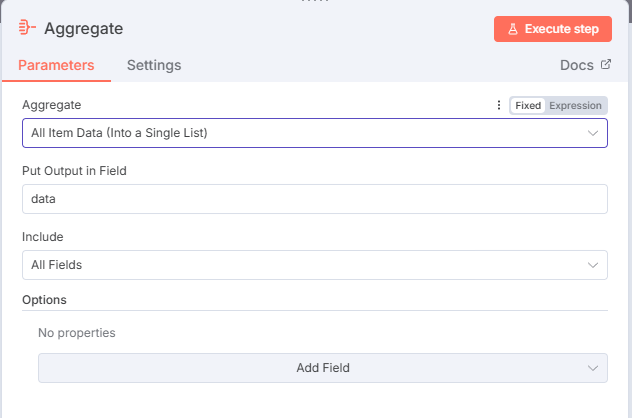Viewport: 632px width, 418px height.
Task: Switch the Aggregate parameter to Fixed mode
Action: click(528, 106)
